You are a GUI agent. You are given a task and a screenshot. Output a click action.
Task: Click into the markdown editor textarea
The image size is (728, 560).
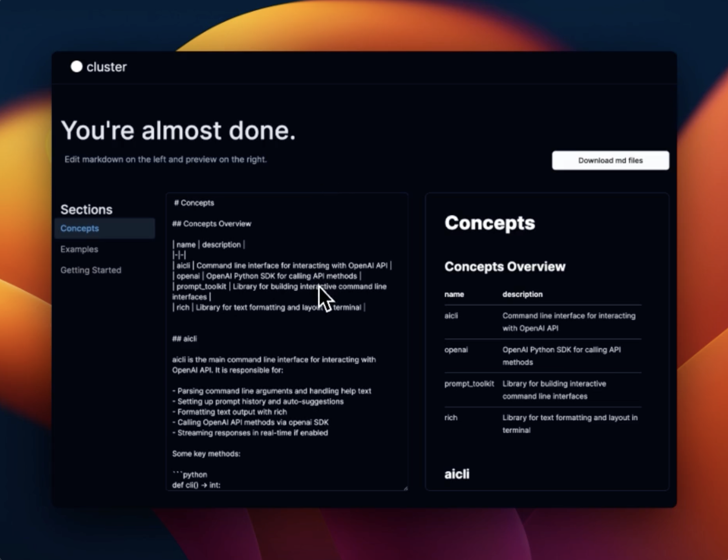click(287, 342)
